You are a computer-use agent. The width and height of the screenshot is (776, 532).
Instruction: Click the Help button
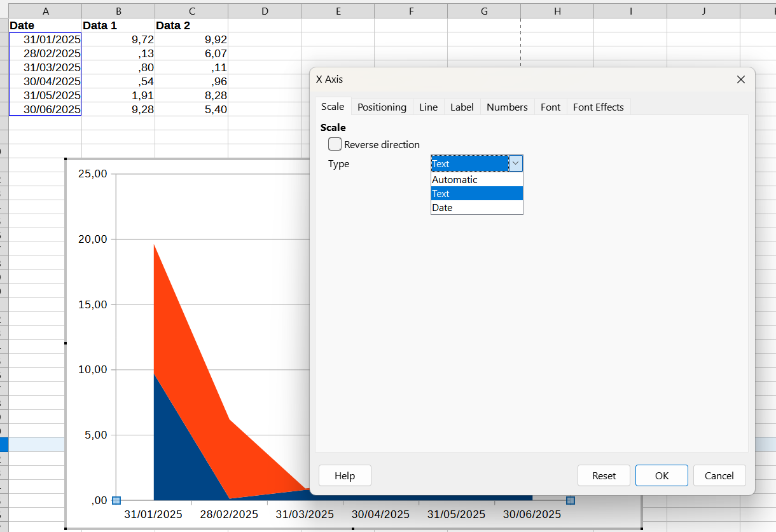[345, 475]
